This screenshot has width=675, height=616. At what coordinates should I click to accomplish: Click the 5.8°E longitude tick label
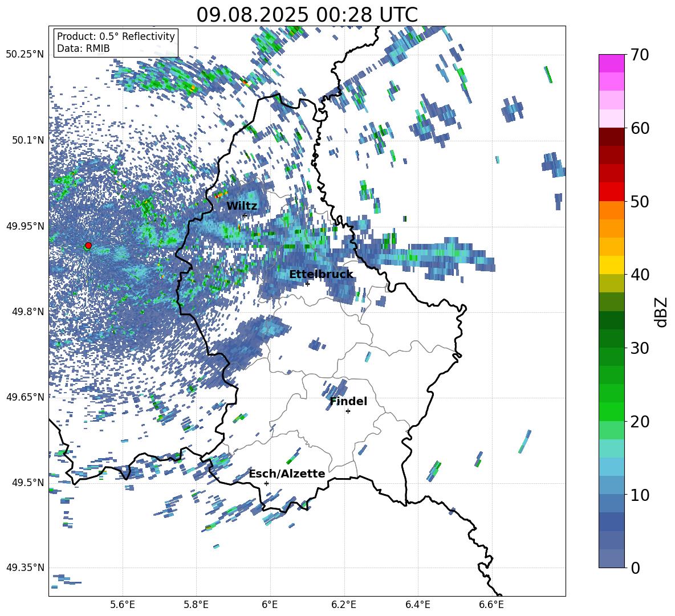click(x=196, y=605)
